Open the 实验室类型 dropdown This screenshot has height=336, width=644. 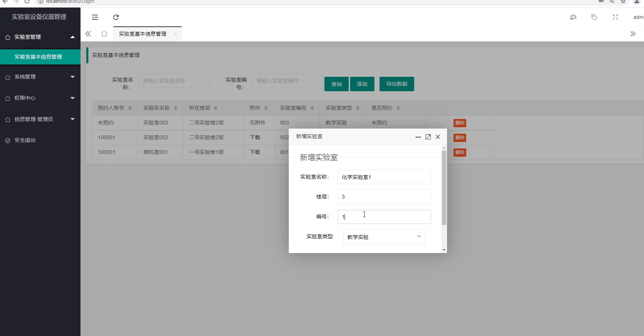[x=384, y=237]
